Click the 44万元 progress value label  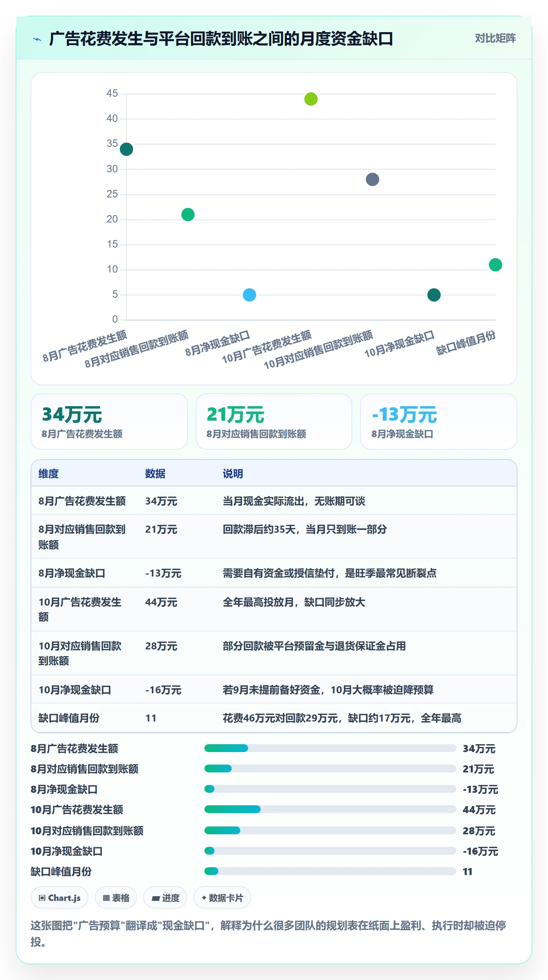[x=479, y=810]
